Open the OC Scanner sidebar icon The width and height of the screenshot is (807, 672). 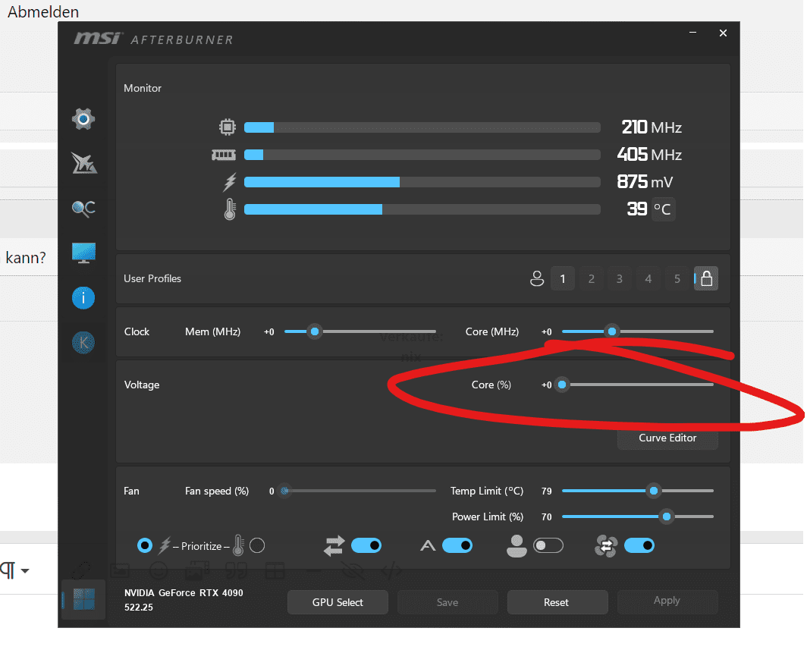pos(83,209)
